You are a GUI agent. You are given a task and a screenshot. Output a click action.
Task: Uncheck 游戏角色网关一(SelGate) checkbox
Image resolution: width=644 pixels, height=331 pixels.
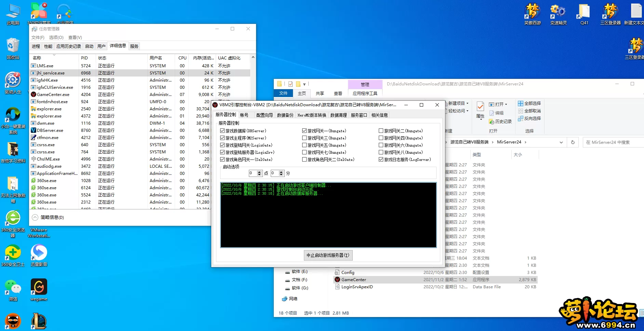pos(223,160)
